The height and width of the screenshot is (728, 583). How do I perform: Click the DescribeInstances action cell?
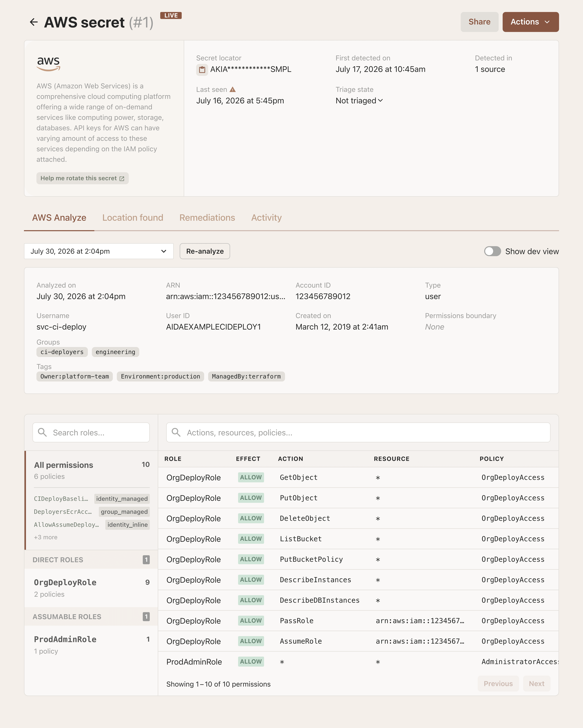pyautogui.click(x=315, y=580)
